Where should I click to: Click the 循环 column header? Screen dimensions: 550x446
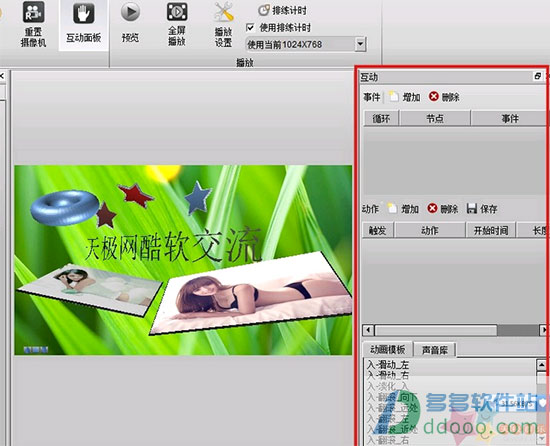pyautogui.click(x=381, y=119)
